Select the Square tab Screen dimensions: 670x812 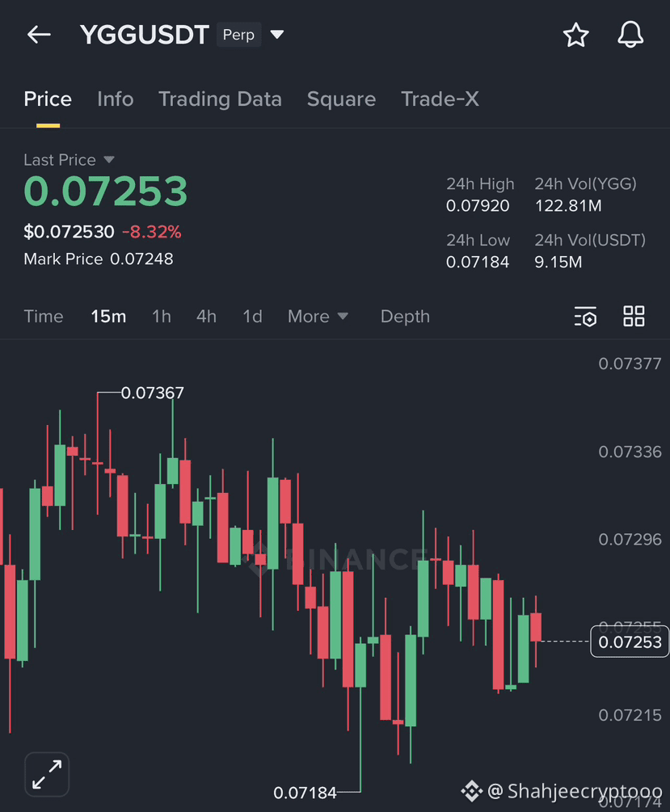click(341, 99)
